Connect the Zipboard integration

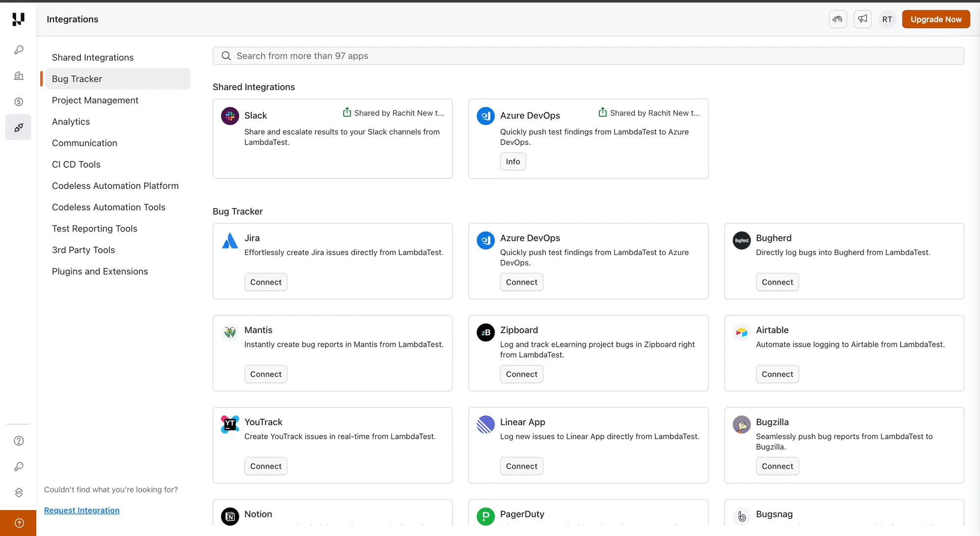[x=521, y=374]
